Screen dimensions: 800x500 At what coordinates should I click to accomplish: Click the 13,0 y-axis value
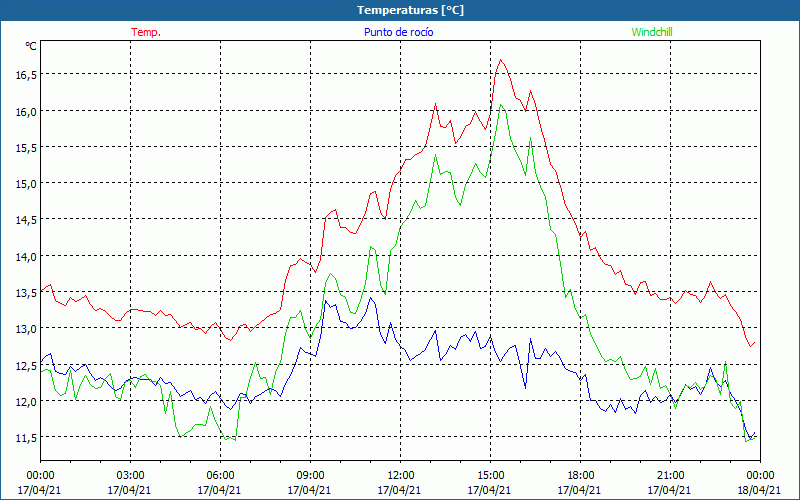(26, 329)
